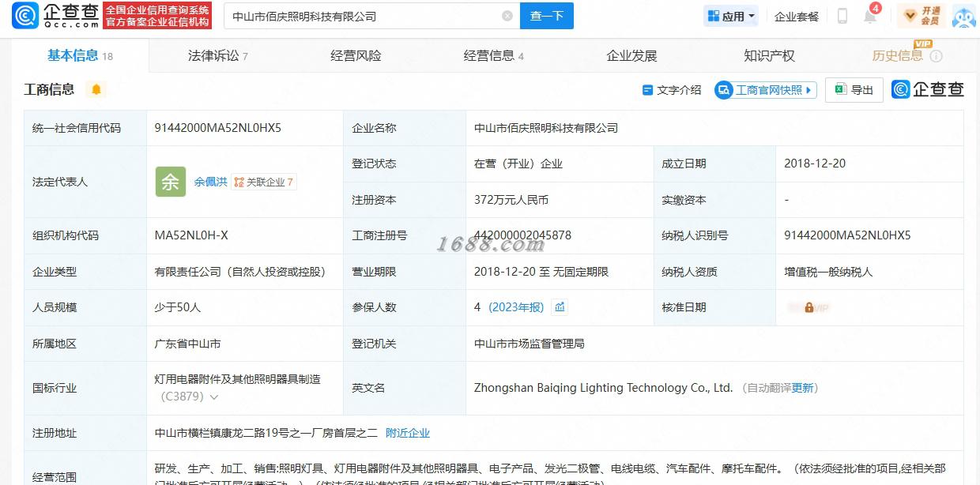Open the 应用 dropdown menu
The image size is (980, 485).
(x=732, y=16)
